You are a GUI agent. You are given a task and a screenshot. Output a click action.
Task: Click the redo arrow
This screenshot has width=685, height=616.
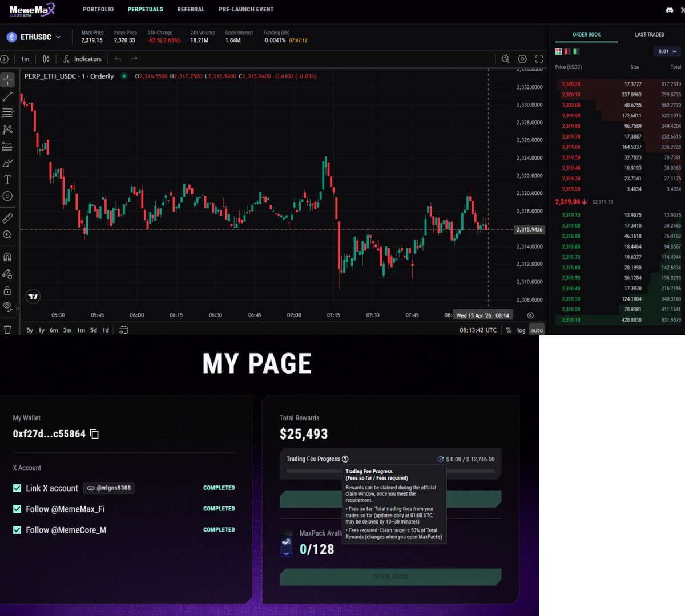134,59
